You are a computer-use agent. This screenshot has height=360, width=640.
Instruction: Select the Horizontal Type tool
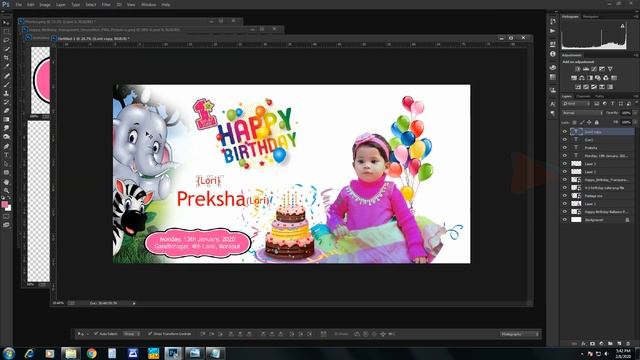tap(6, 155)
